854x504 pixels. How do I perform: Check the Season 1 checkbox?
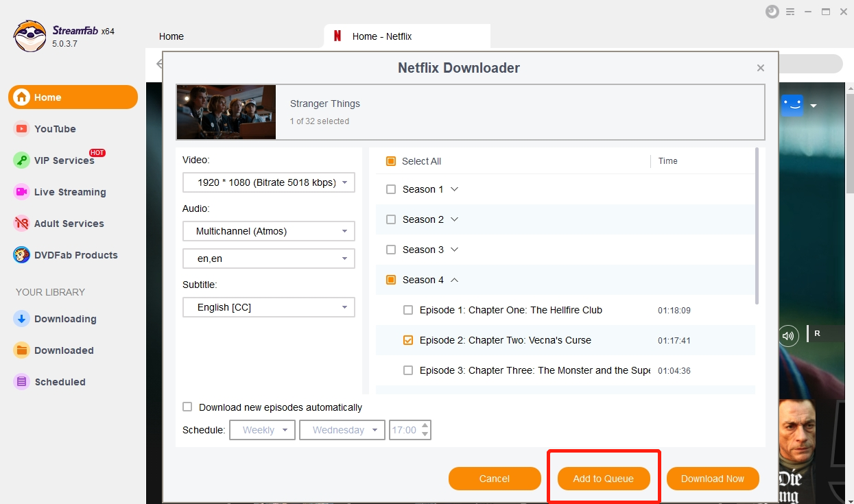click(391, 189)
